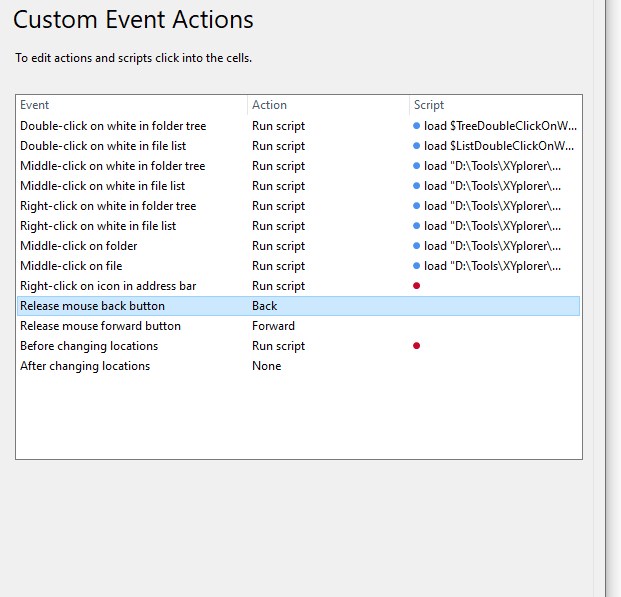Click blue dot for file list double-click

pyautogui.click(x=416, y=146)
